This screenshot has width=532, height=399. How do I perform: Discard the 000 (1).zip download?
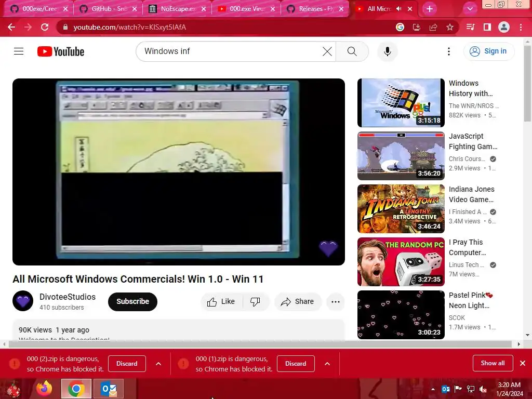click(296, 364)
